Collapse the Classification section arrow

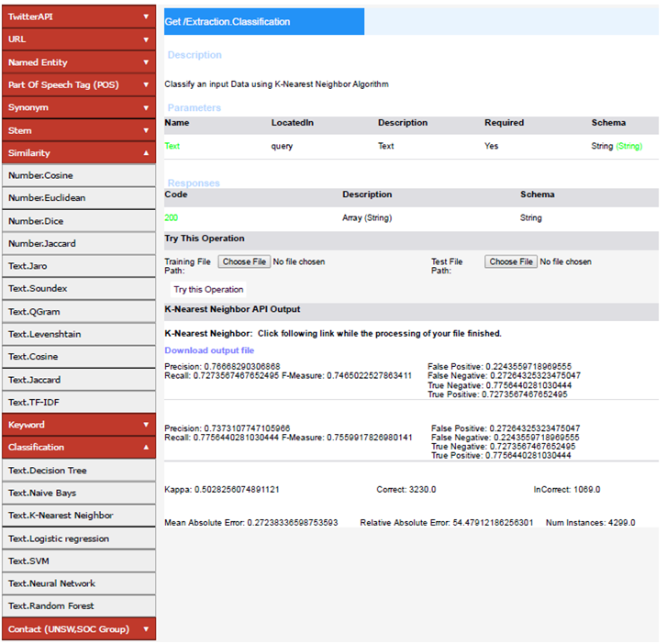pyautogui.click(x=146, y=448)
